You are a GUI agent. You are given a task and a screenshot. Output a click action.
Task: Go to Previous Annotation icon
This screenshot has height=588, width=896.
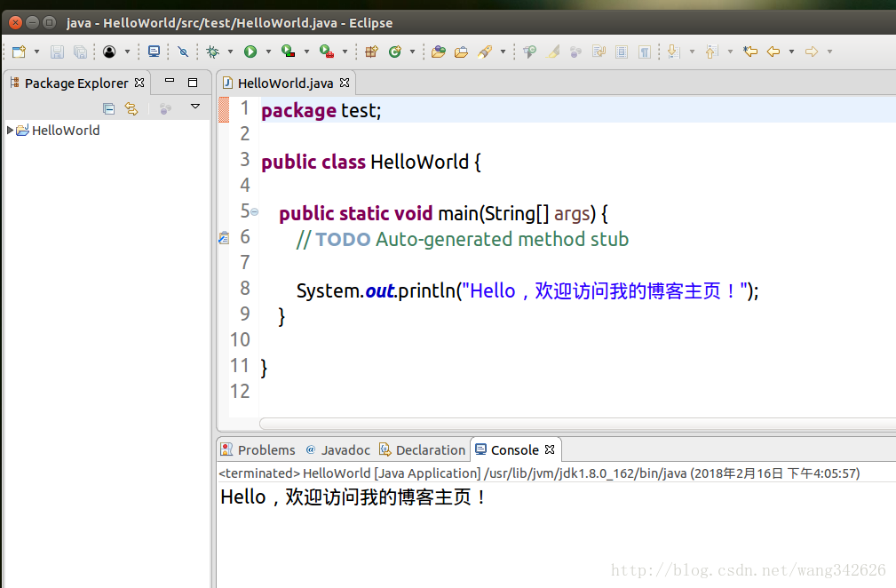[x=711, y=52]
